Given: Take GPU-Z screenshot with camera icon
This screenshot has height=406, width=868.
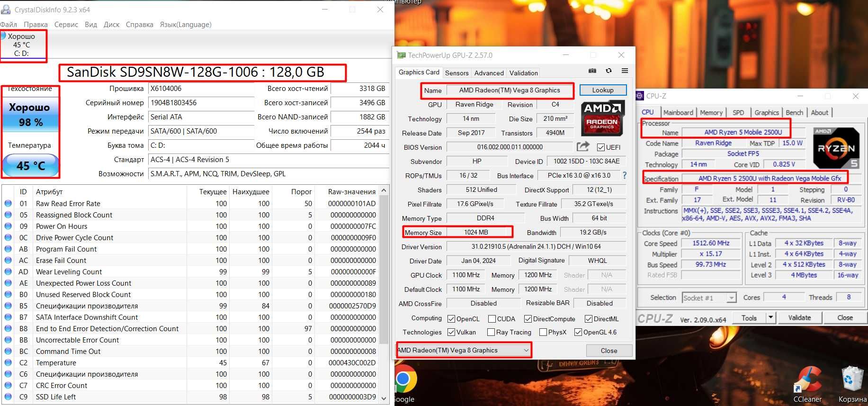Looking at the screenshot, I should click(x=592, y=71).
